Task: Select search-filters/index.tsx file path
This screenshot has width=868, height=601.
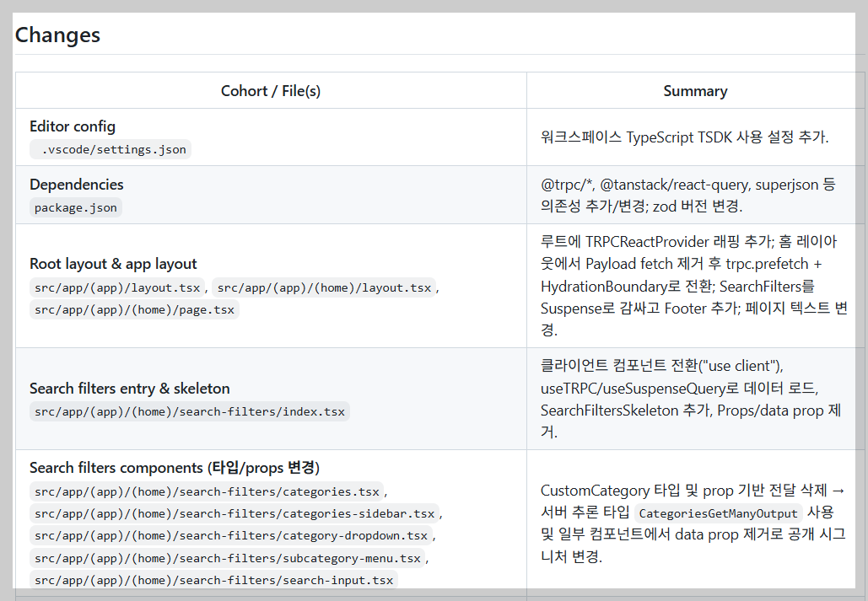Action: [190, 411]
